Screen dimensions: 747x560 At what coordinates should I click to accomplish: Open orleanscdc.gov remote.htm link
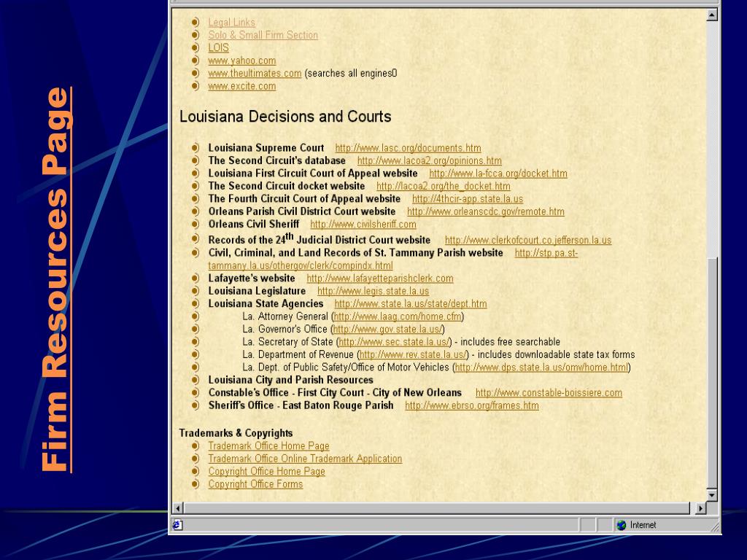coord(485,212)
